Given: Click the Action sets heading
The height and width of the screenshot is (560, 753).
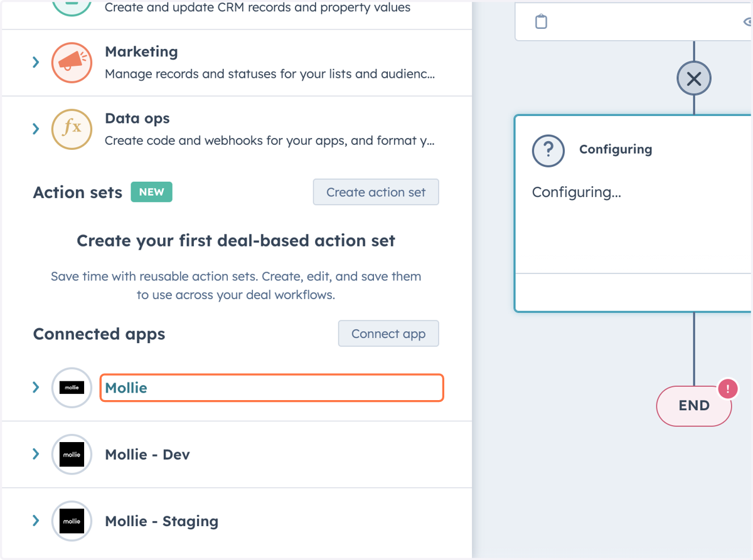Looking at the screenshot, I should [x=78, y=193].
